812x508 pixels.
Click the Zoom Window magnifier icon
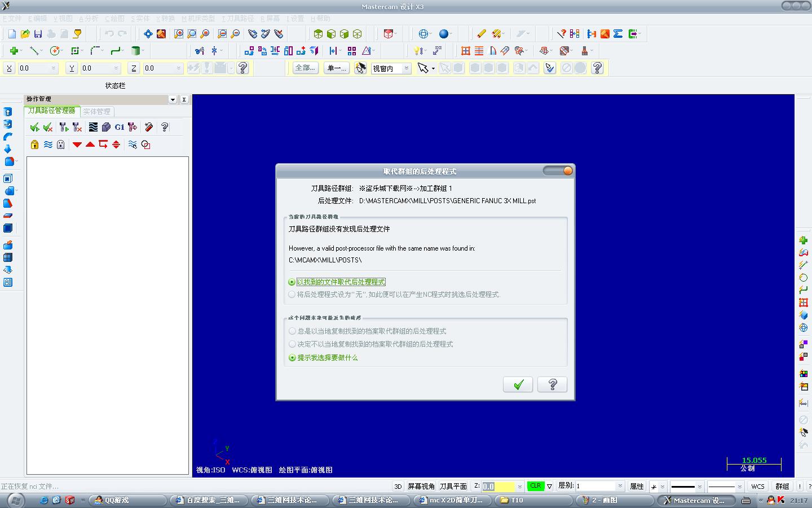click(179, 34)
